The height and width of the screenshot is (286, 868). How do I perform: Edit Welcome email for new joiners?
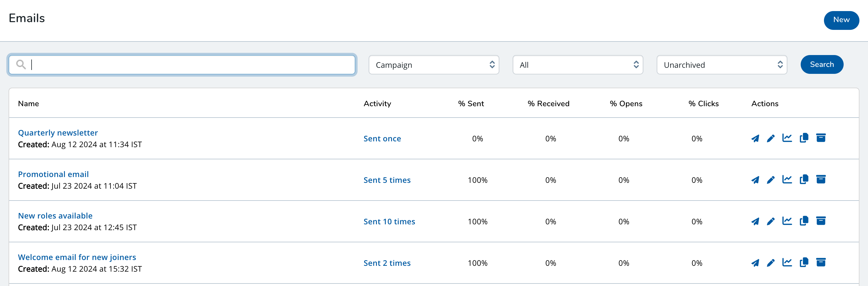coord(771,263)
